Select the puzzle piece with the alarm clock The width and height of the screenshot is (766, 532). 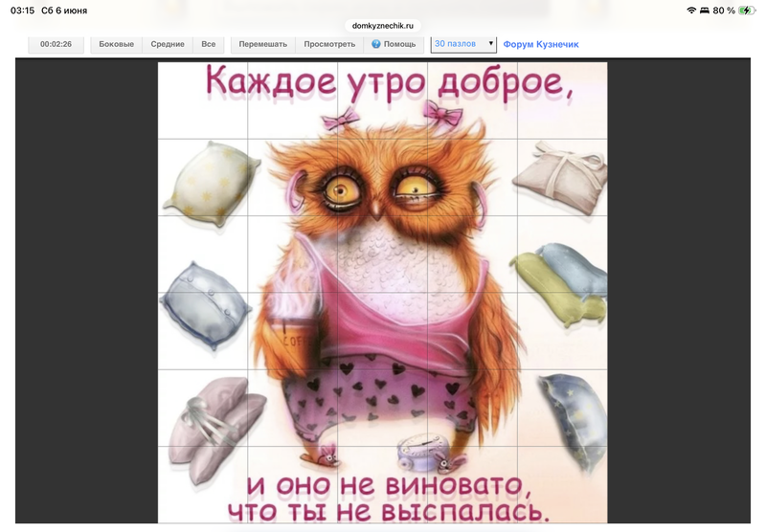382,485
